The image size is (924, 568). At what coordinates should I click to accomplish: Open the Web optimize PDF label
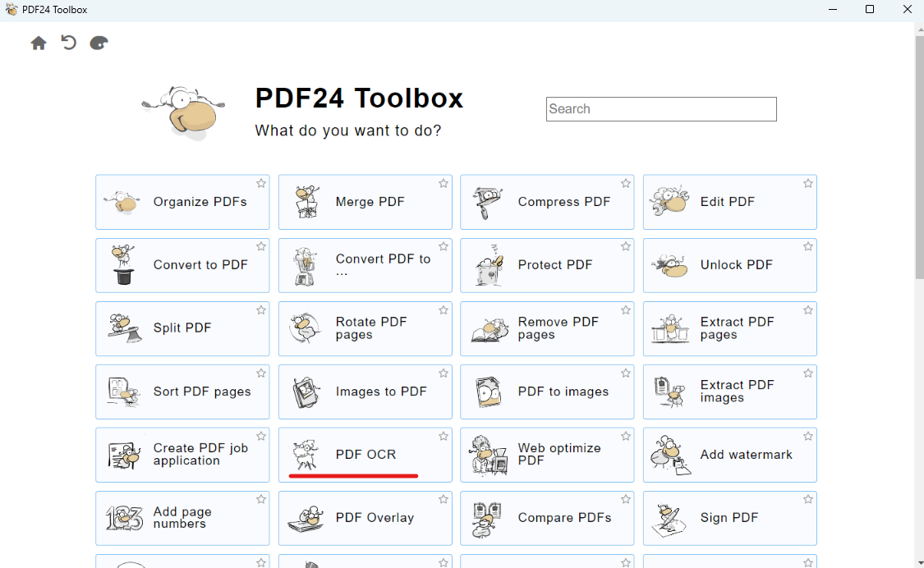pos(559,454)
